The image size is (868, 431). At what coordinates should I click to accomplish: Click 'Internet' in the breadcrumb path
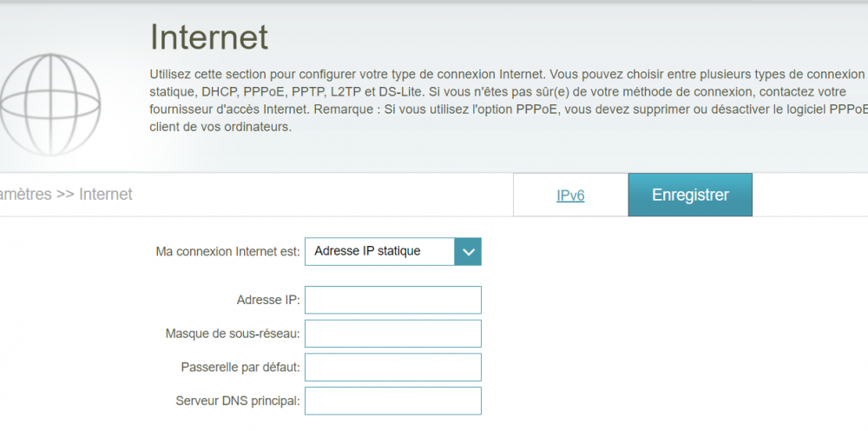tap(106, 195)
